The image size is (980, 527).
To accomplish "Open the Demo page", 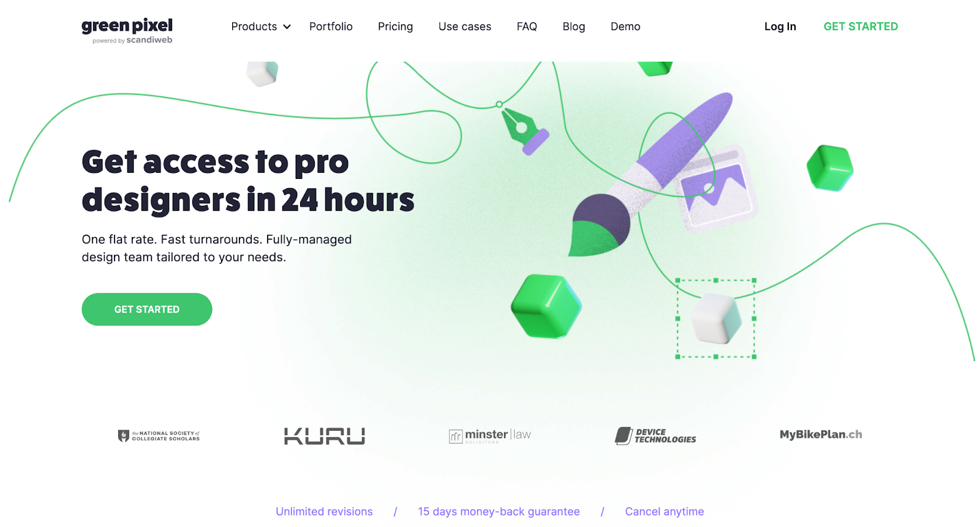I will click(x=625, y=26).
